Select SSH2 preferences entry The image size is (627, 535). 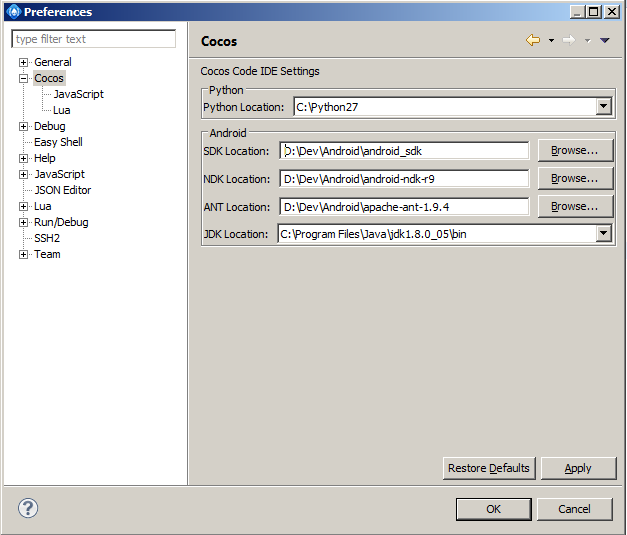[x=47, y=238]
